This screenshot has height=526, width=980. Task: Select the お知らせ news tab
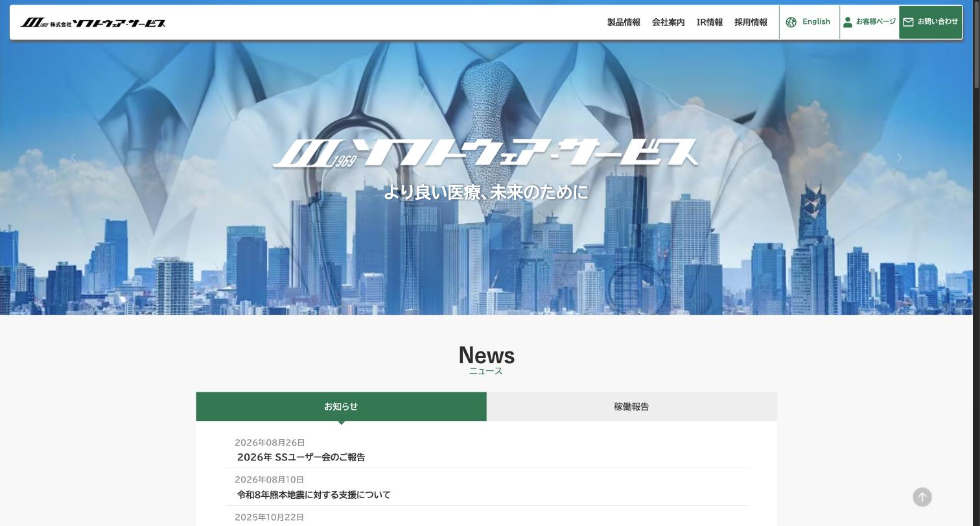[x=341, y=407]
